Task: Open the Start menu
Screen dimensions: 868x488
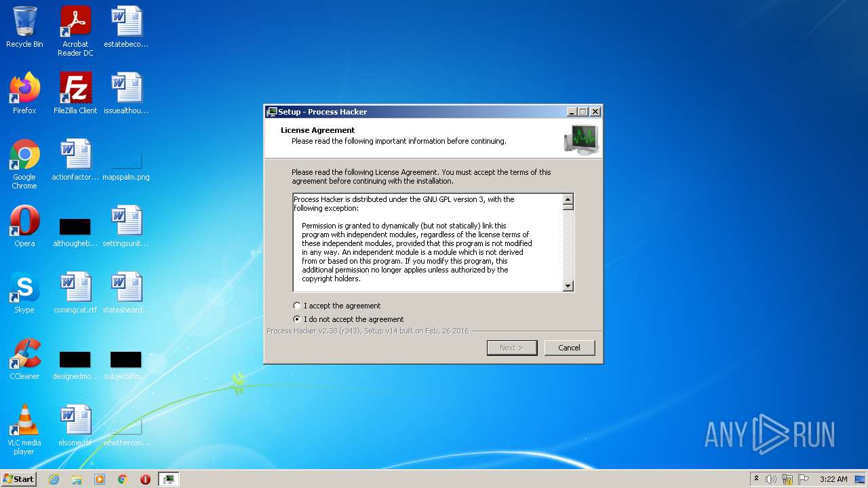Action: 18,479
